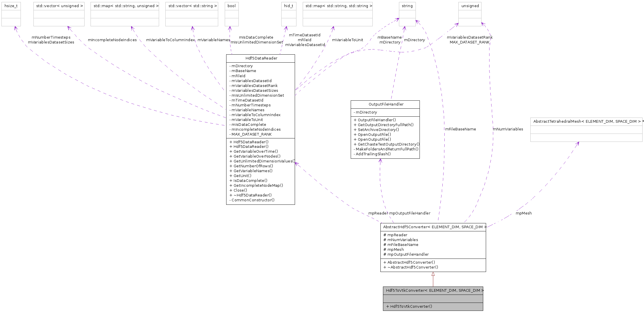Click the + AbstractHdf5Converter() constructor entry
This screenshot has height=312, width=644.
click(409, 263)
